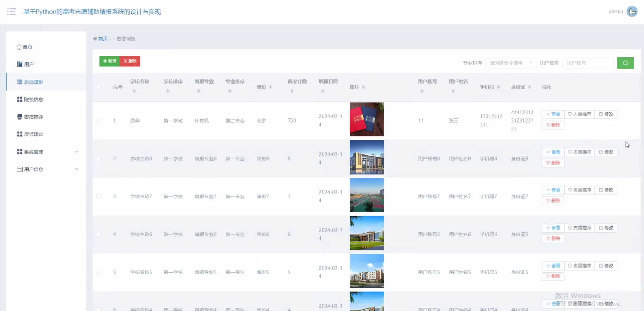Check the row 1 清华 checkbox
Viewport: 644px width, 311px height.
(98, 121)
